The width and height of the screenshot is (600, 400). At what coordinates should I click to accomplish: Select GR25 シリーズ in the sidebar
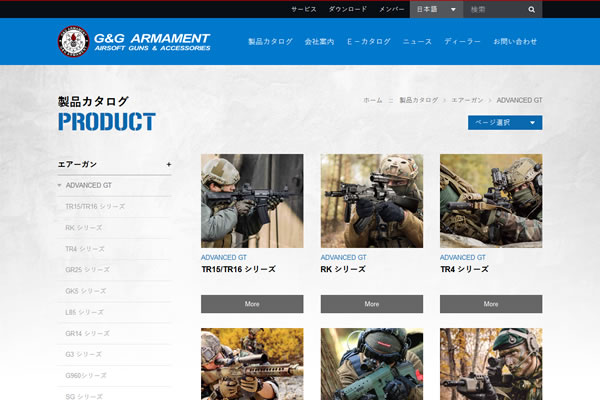(x=87, y=270)
